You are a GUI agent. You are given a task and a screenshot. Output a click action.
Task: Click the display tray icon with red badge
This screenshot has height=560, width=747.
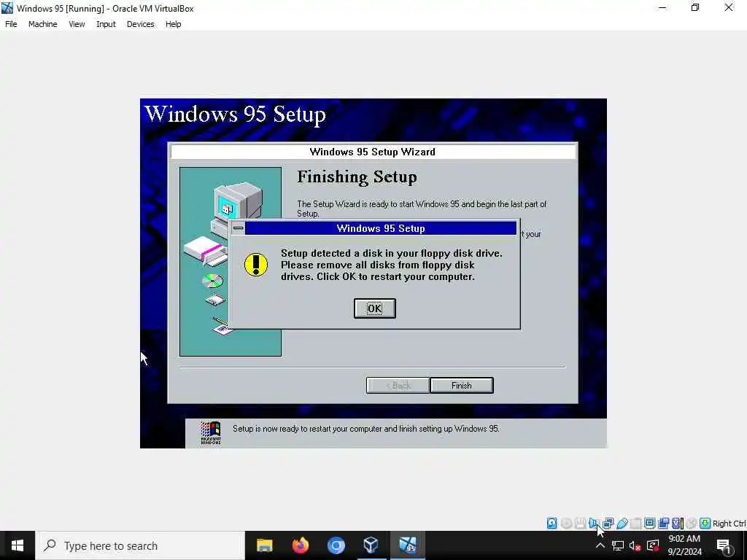point(653,545)
